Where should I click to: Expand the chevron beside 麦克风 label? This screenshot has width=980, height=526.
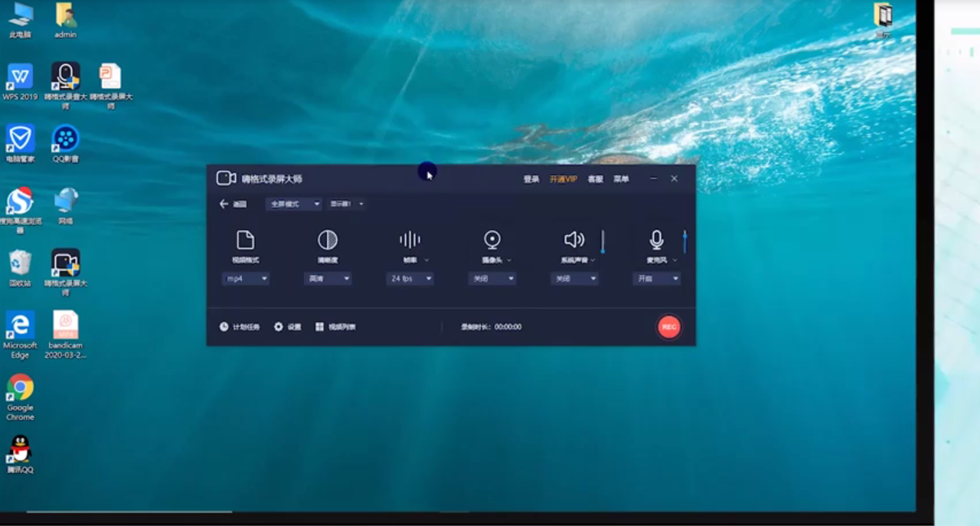675,260
